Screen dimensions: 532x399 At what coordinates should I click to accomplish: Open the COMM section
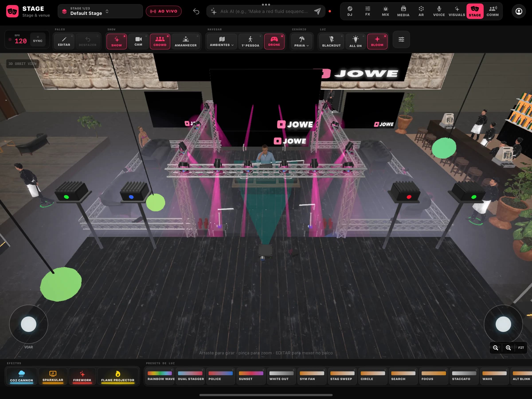493,11
